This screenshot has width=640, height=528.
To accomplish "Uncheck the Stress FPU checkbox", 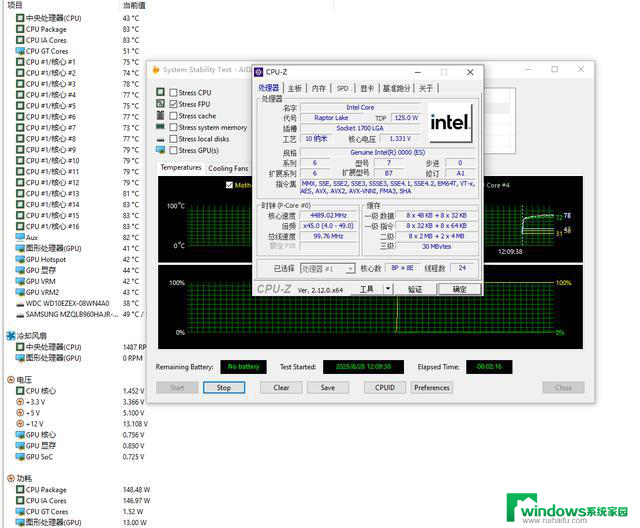I will point(173,104).
